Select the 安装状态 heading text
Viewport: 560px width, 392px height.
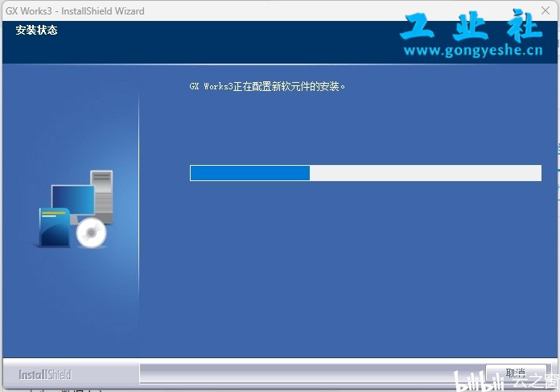click(36, 30)
